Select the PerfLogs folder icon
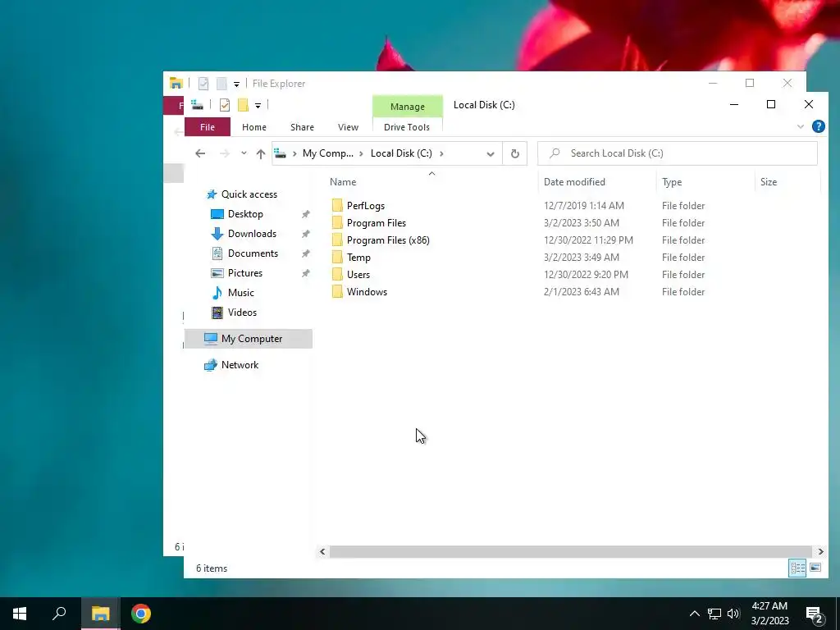 337,206
